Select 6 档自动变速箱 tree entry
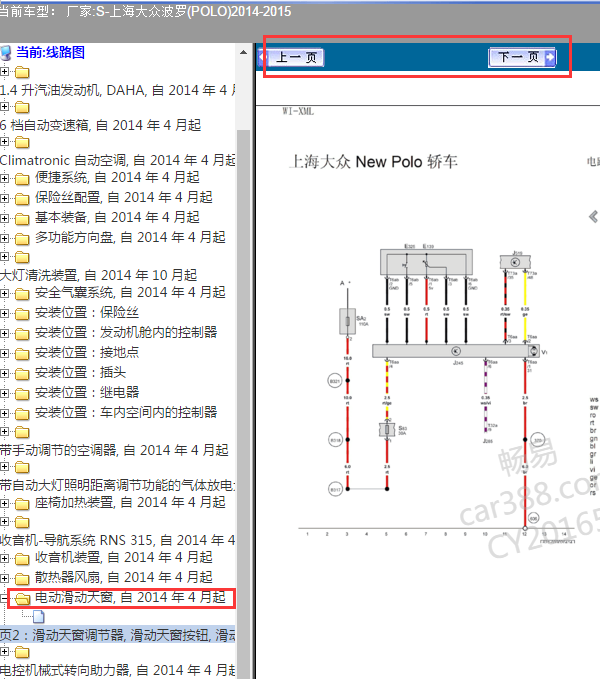The width and height of the screenshot is (600, 679). click(x=100, y=125)
